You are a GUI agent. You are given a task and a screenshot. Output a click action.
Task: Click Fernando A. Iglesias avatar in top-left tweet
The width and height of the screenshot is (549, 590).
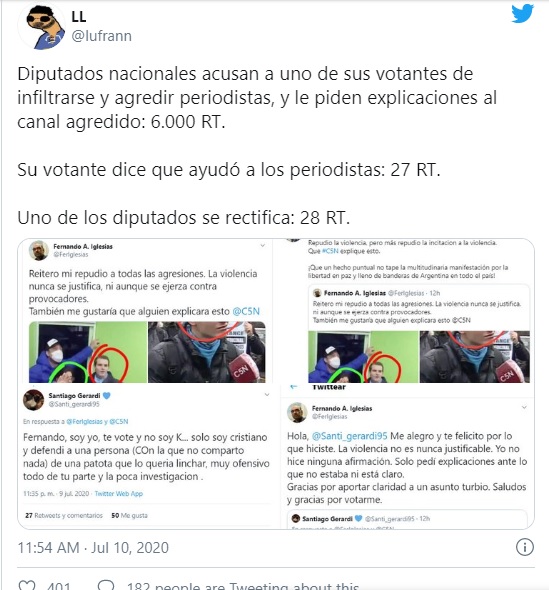point(39,250)
